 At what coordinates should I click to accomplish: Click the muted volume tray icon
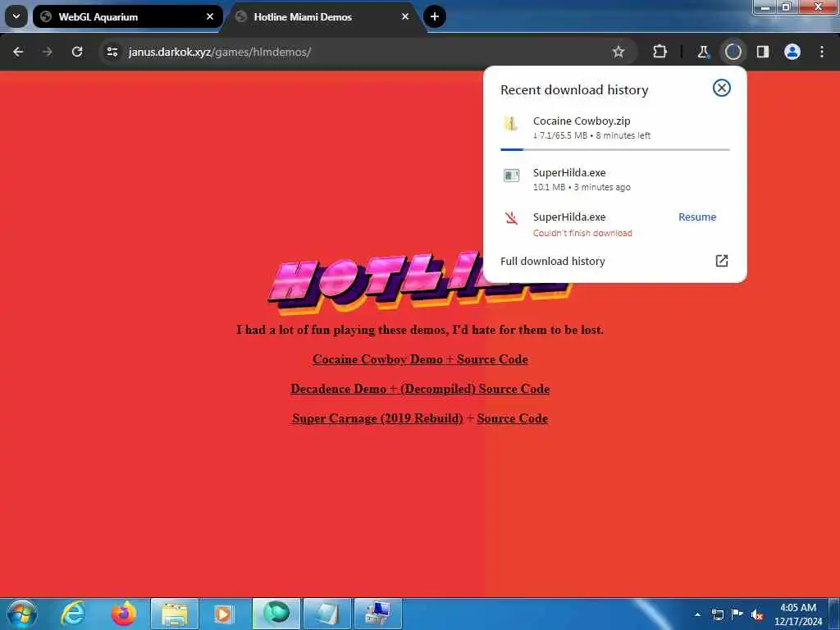[x=756, y=614]
